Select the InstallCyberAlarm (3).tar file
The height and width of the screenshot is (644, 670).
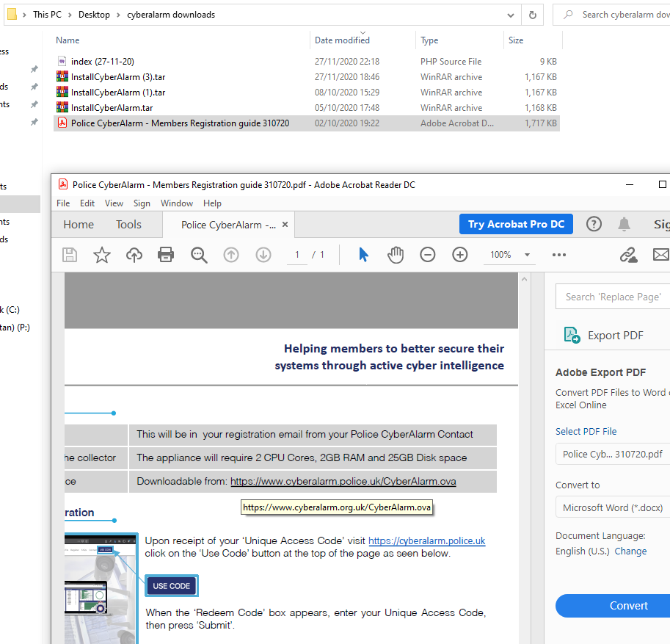click(117, 77)
